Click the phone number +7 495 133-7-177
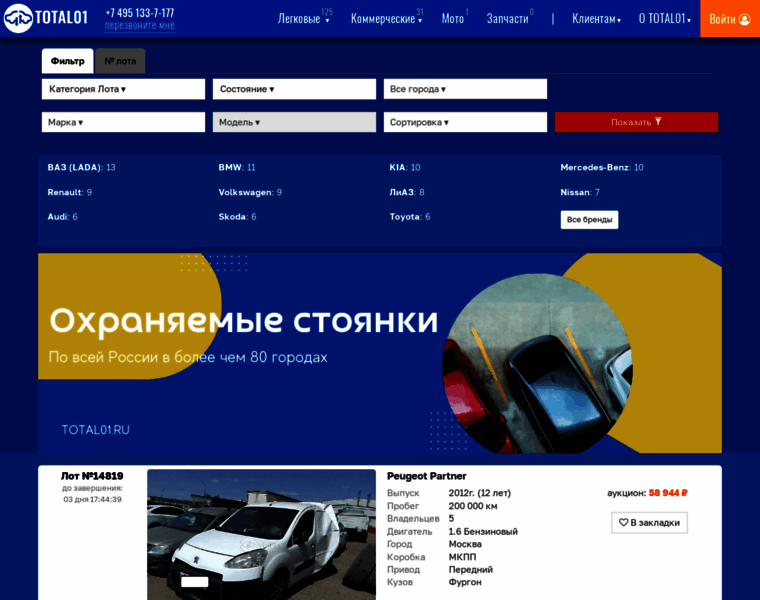 (140, 13)
